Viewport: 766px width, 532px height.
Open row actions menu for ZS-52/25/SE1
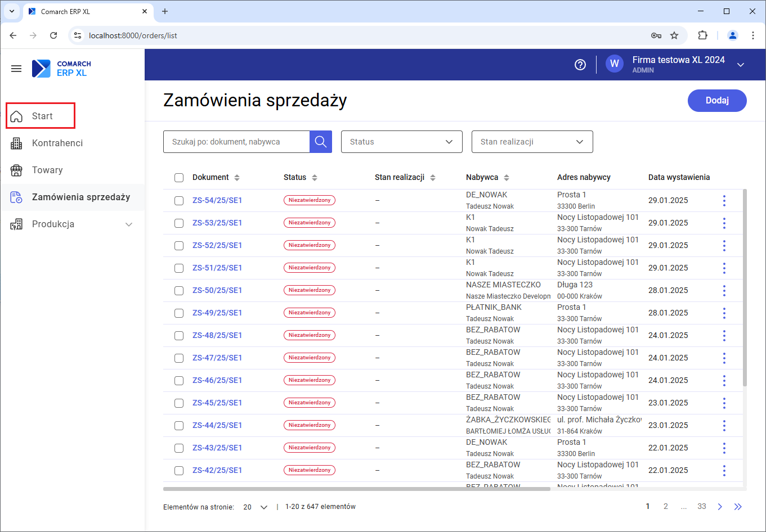724,245
